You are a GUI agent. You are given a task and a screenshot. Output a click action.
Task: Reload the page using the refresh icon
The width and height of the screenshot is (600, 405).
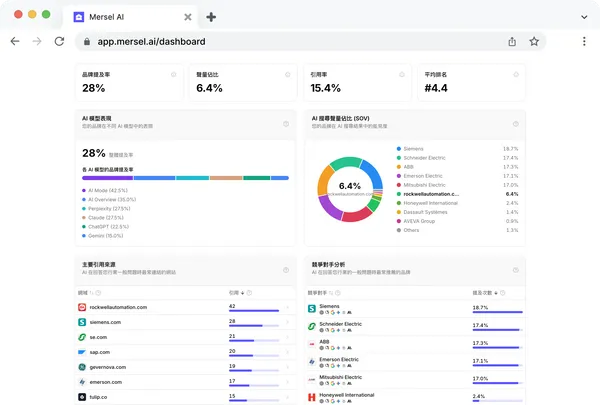point(59,42)
